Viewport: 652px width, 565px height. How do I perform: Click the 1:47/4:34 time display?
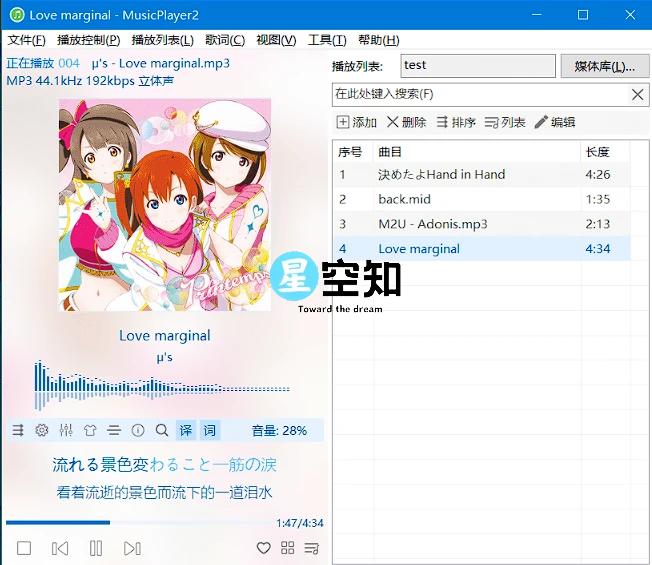300,523
